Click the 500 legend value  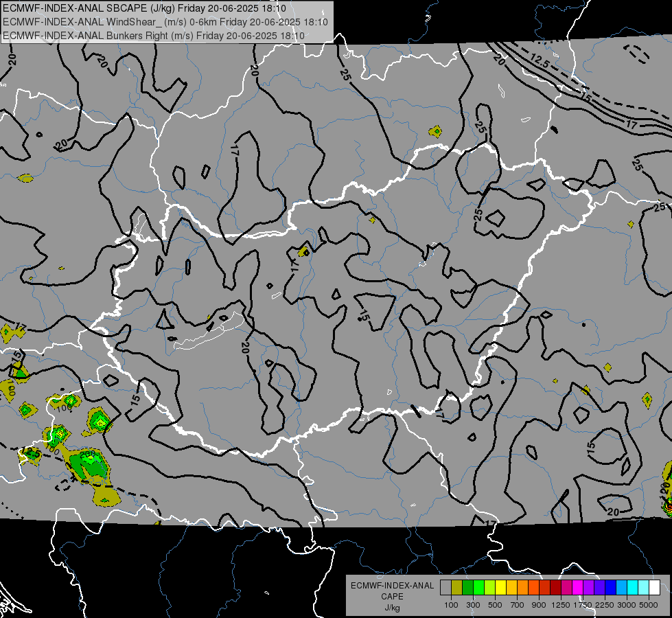tap(495, 605)
